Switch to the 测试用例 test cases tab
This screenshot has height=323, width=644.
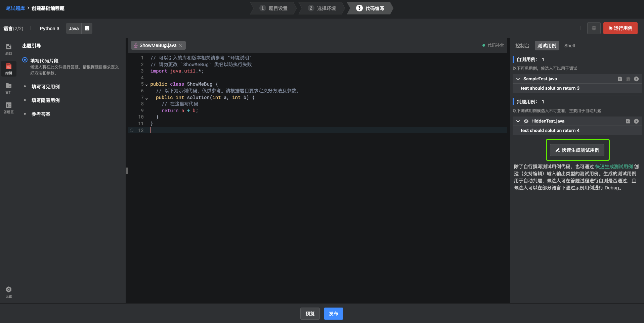pos(547,46)
